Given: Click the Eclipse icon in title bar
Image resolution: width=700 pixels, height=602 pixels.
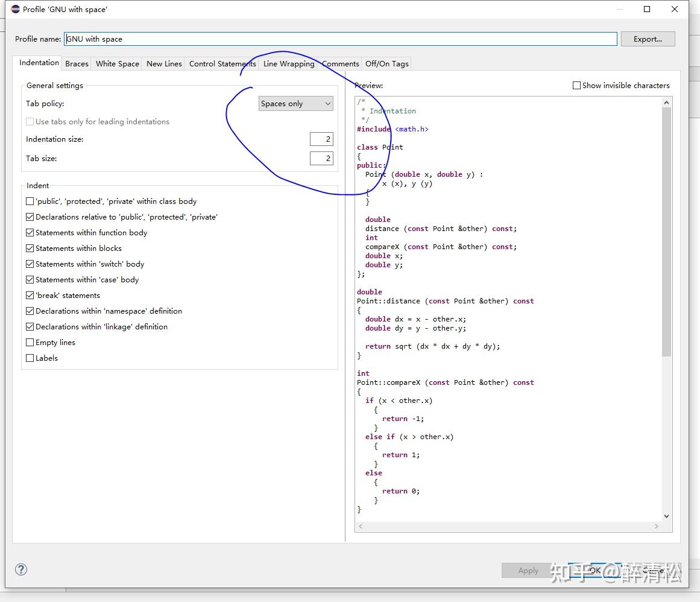Looking at the screenshot, I should click(x=15, y=9).
